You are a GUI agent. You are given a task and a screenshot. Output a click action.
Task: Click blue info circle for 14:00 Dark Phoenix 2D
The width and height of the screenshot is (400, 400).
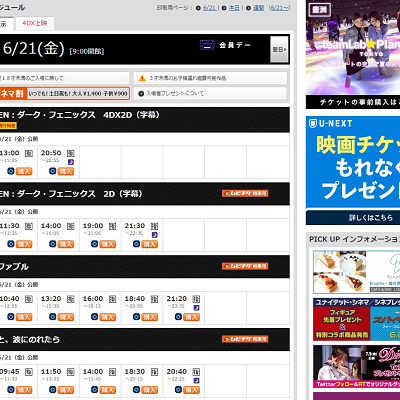point(53,244)
